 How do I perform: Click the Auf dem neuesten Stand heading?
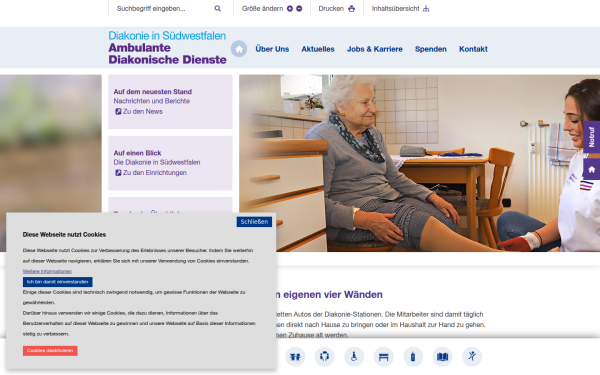click(x=153, y=92)
